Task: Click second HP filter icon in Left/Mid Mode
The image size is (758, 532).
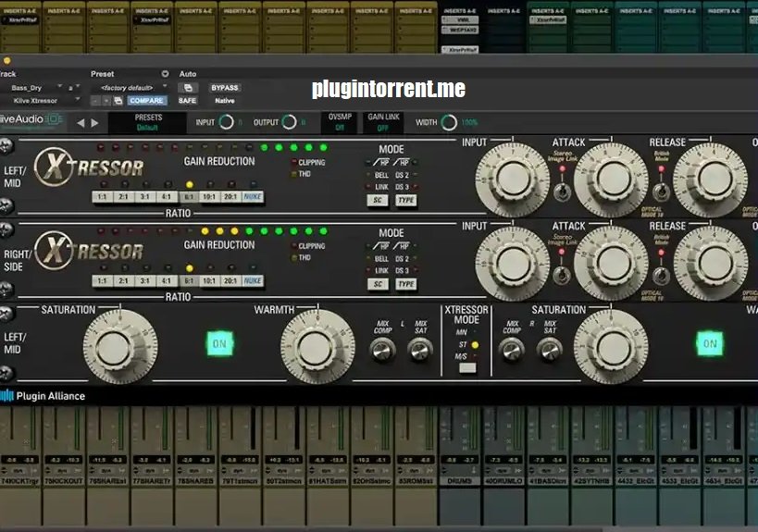Action: (402, 163)
